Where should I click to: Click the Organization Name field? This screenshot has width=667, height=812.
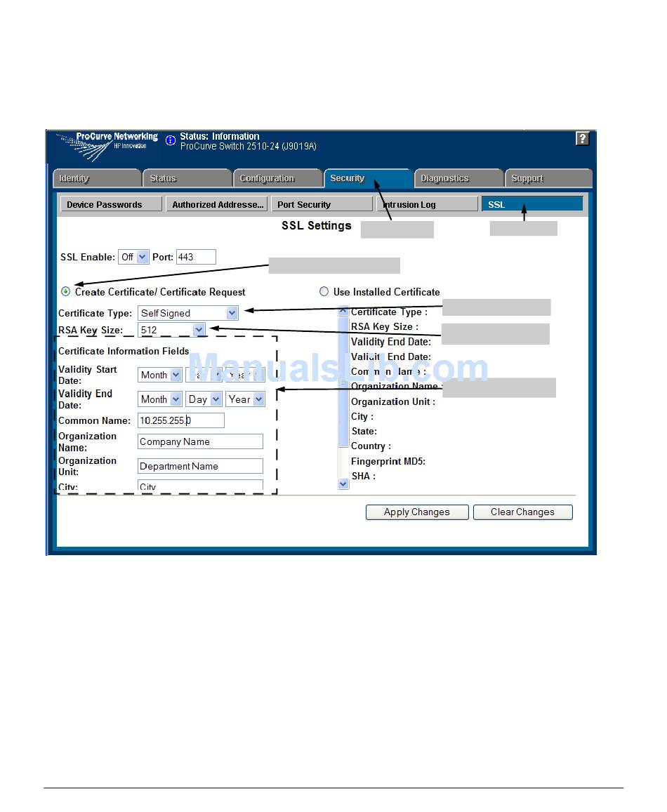coord(201,441)
